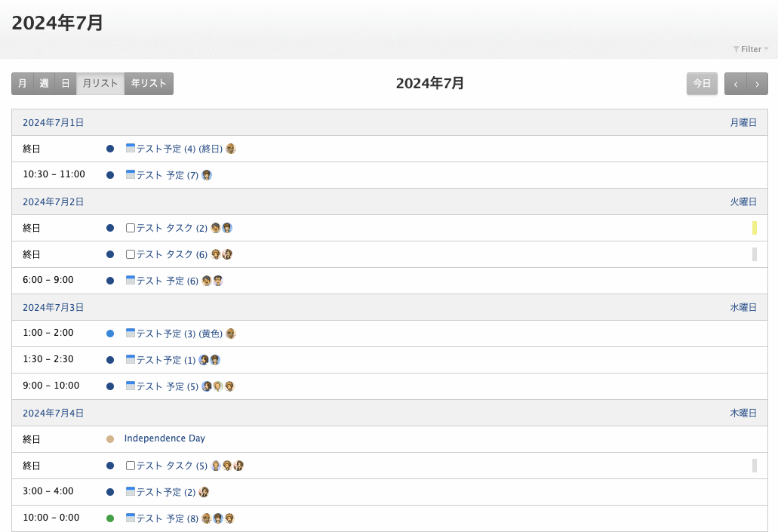Check the テスト タスク (6) checkbox
The width and height of the screenshot is (778, 532).
point(131,254)
